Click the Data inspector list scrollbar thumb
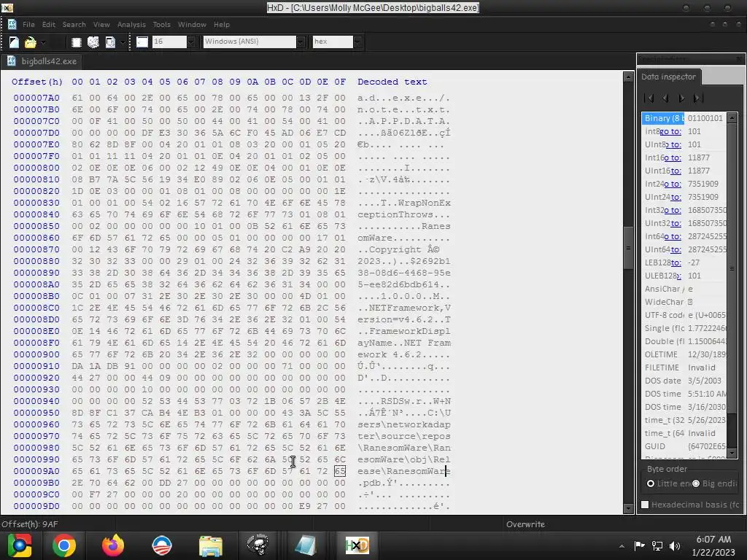This screenshot has width=747, height=560. click(732, 268)
